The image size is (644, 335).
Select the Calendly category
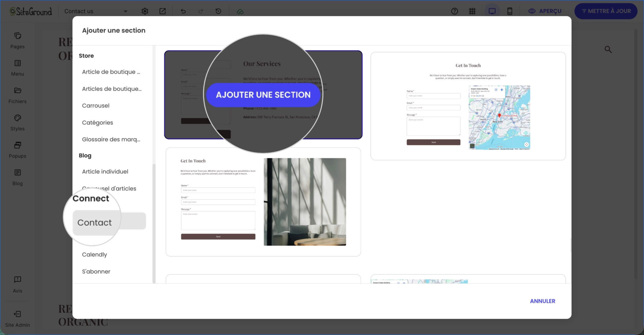[95, 255]
